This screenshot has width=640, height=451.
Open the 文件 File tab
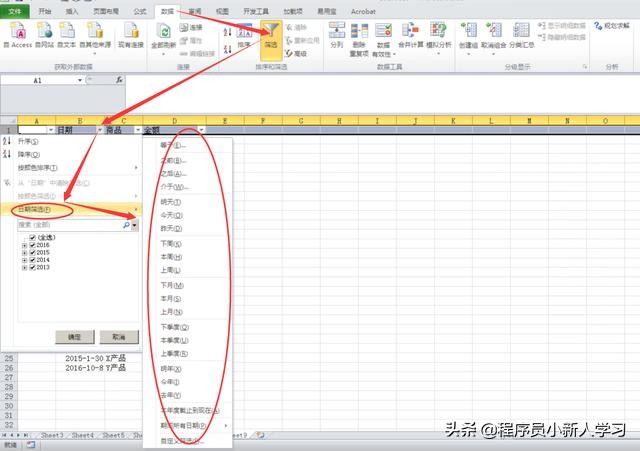click(15, 11)
